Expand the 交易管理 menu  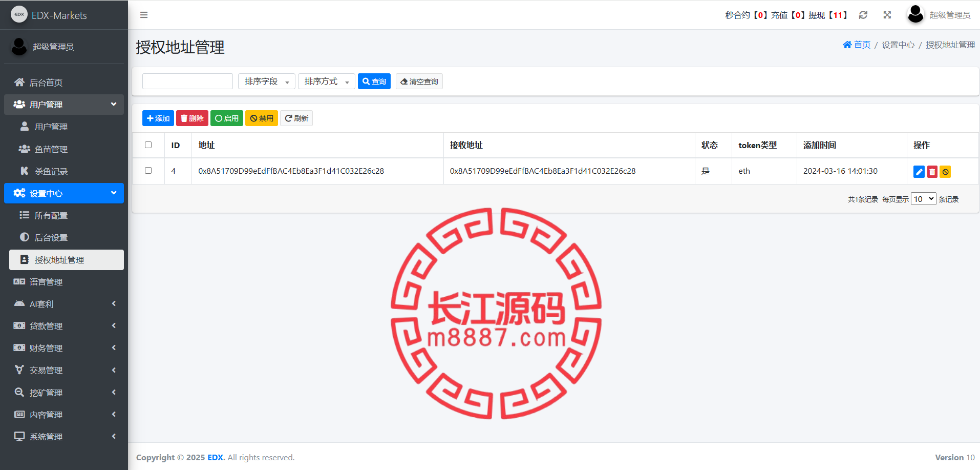(64, 370)
